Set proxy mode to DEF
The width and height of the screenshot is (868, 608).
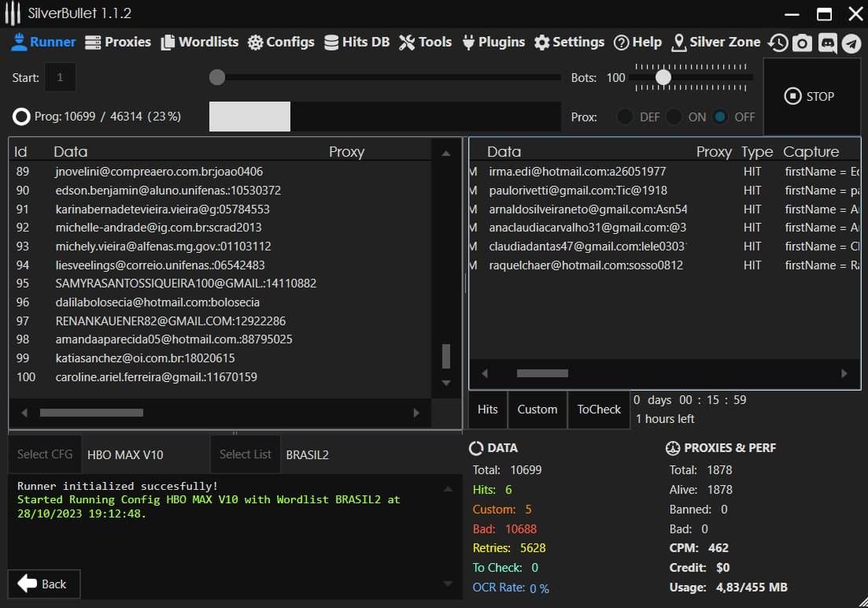625,117
